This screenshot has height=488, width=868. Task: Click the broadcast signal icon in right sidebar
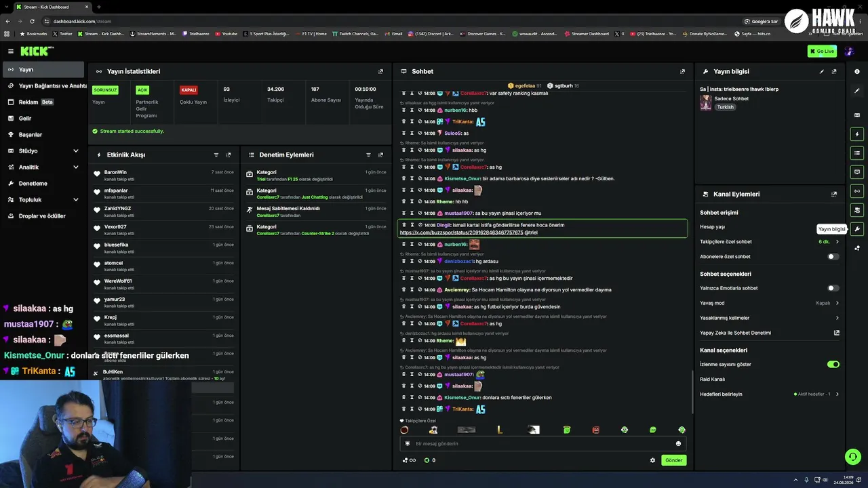pos(857,191)
